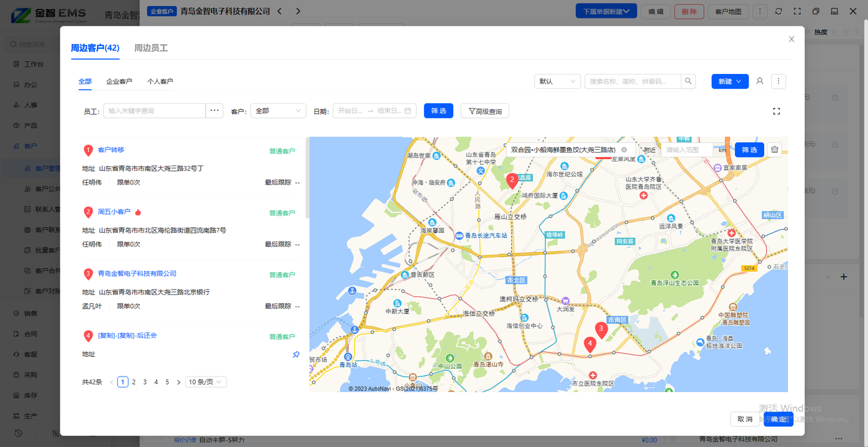Open 高级查询 advanced query
Screen dimensions: 868x447
[485, 111]
